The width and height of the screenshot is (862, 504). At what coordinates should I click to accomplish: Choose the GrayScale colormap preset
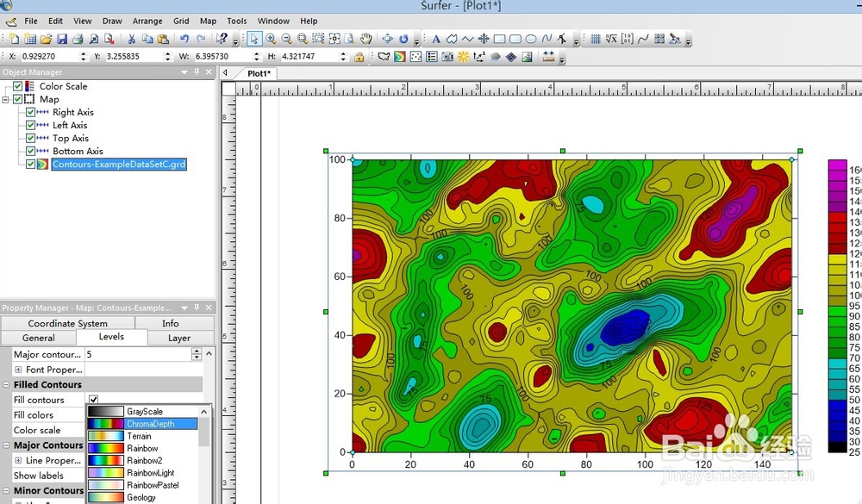(142, 412)
